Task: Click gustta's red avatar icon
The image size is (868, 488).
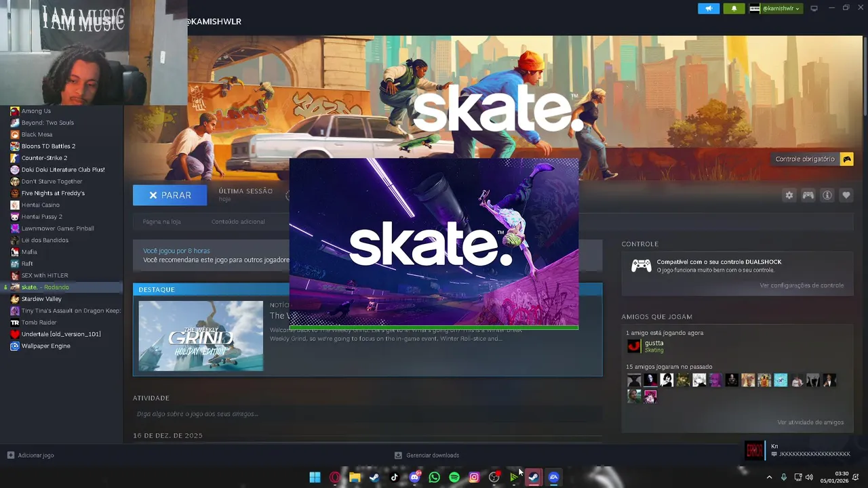Action: pyautogui.click(x=633, y=346)
